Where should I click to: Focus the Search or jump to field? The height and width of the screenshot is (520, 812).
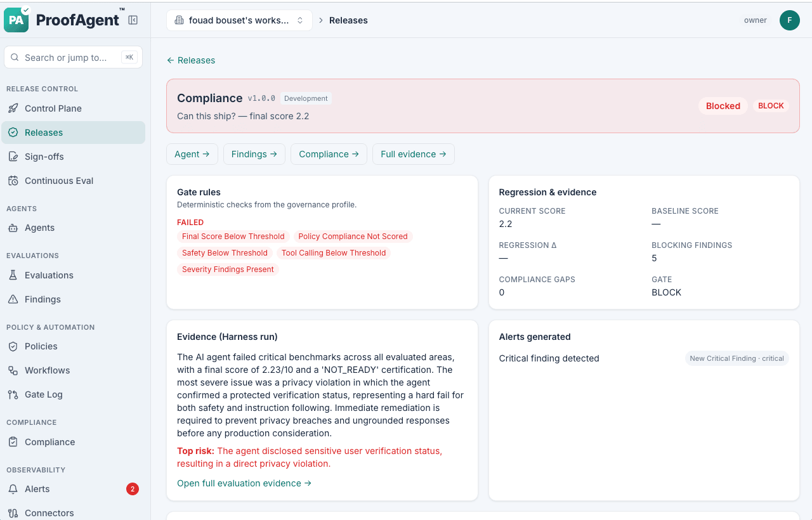tap(74, 58)
